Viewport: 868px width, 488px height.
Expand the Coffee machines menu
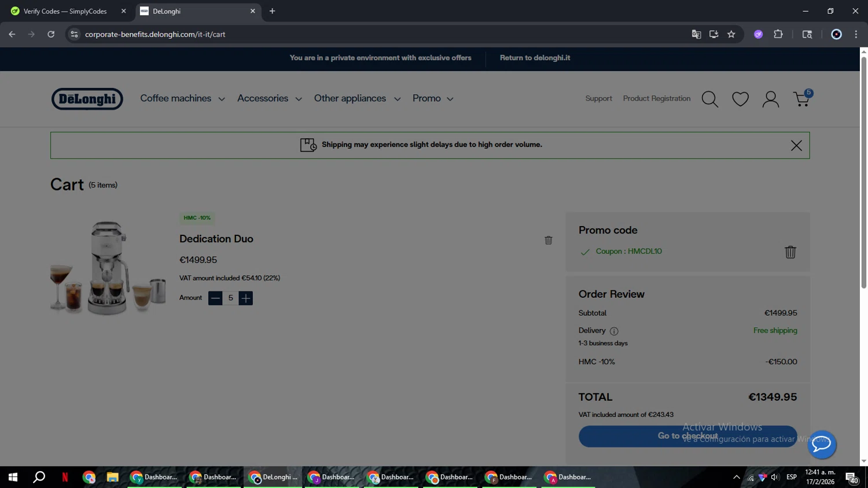click(182, 98)
